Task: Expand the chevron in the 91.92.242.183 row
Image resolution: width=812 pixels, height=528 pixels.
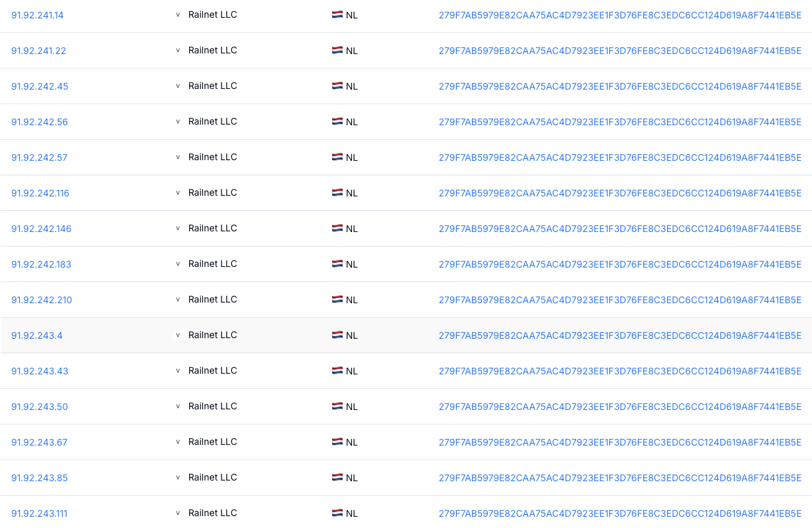Action: click(177, 264)
